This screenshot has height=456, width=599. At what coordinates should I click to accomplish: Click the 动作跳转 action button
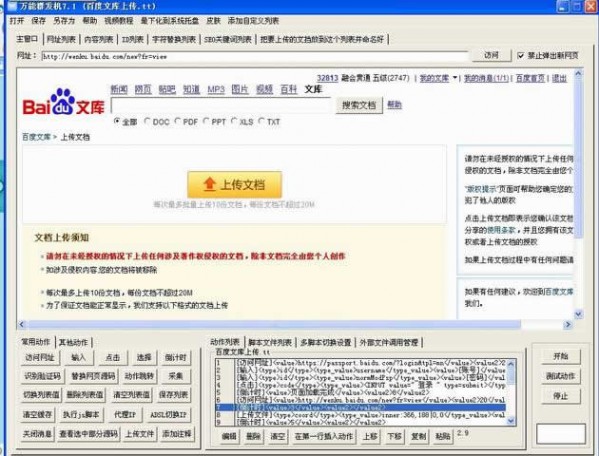(139, 376)
